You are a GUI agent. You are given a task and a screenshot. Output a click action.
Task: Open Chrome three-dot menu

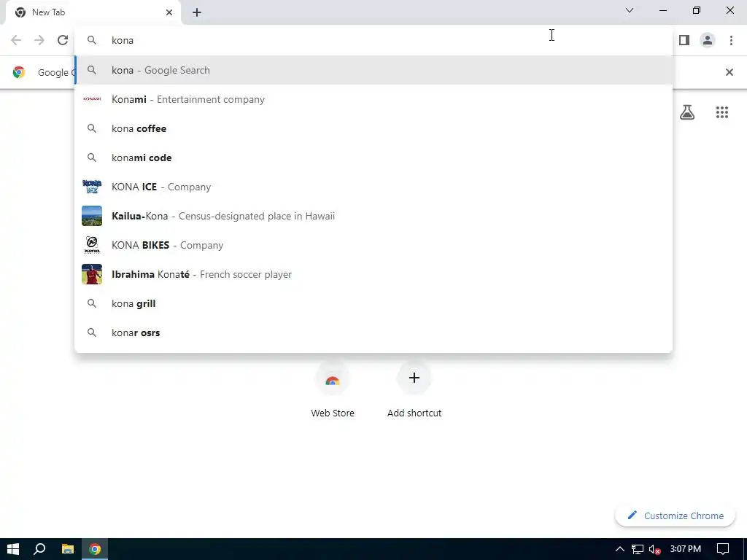731,40
